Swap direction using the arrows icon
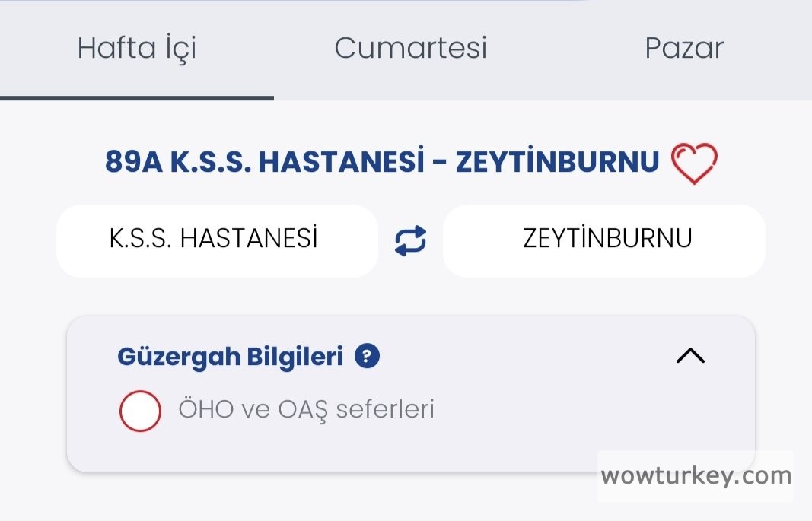Screen dimensions: 812x521 tap(410, 241)
